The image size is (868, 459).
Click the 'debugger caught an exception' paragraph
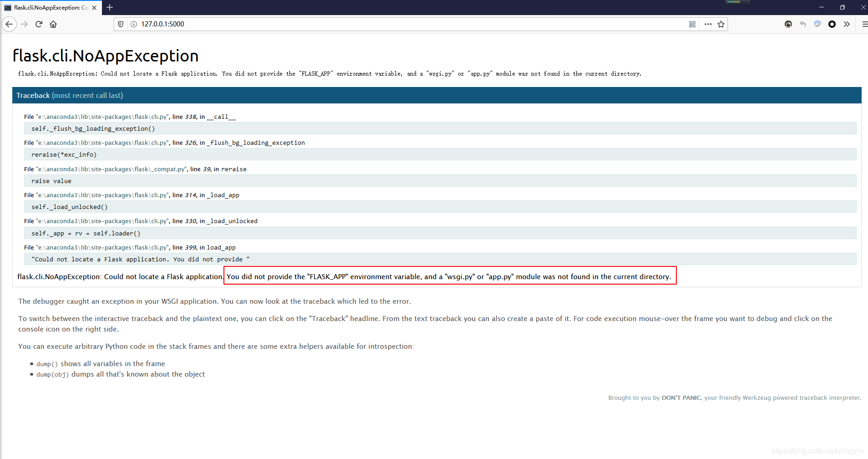tap(214, 301)
